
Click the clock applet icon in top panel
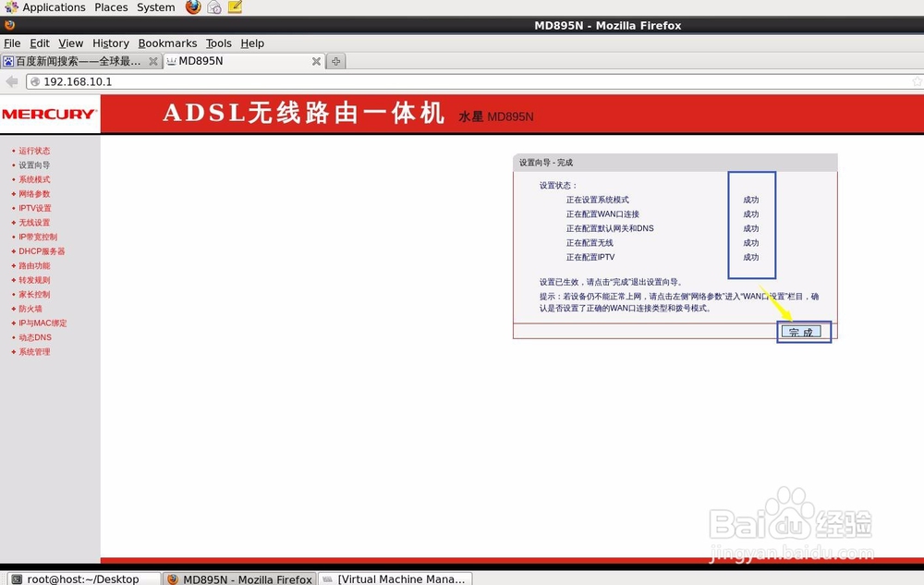coord(214,7)
